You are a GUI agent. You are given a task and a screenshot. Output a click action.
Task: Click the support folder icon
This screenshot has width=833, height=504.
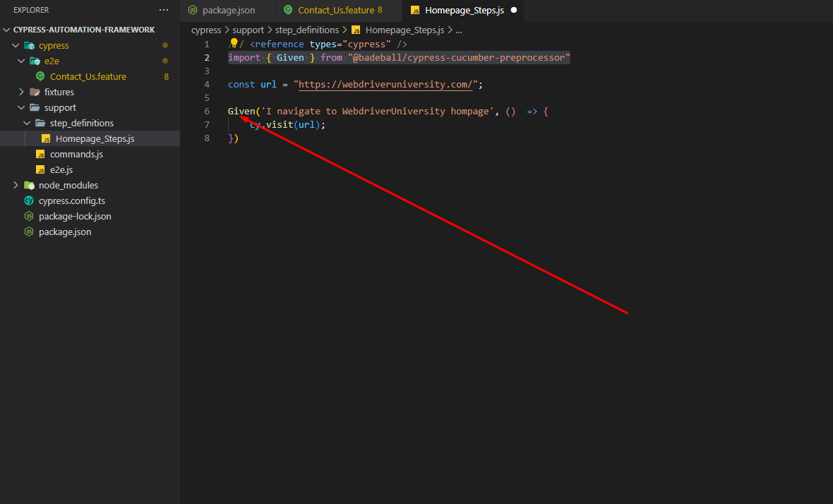[x=35, y=107]
